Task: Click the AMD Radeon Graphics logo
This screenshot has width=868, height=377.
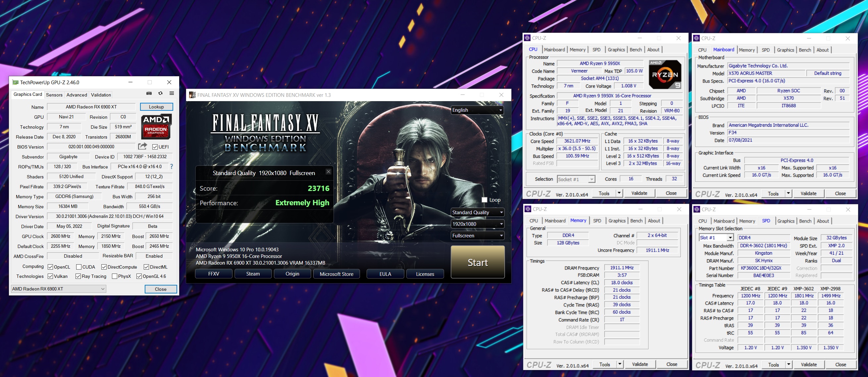Action: pos(156,127)
